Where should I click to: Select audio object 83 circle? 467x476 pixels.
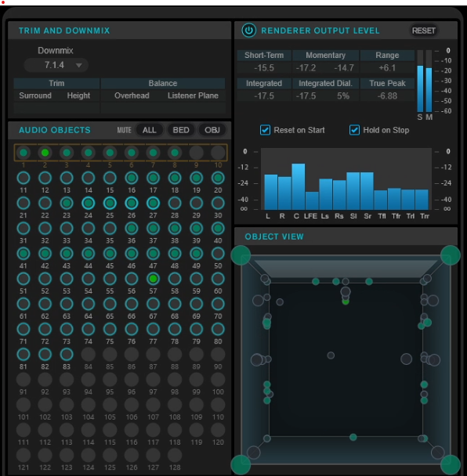coord(67,355)
